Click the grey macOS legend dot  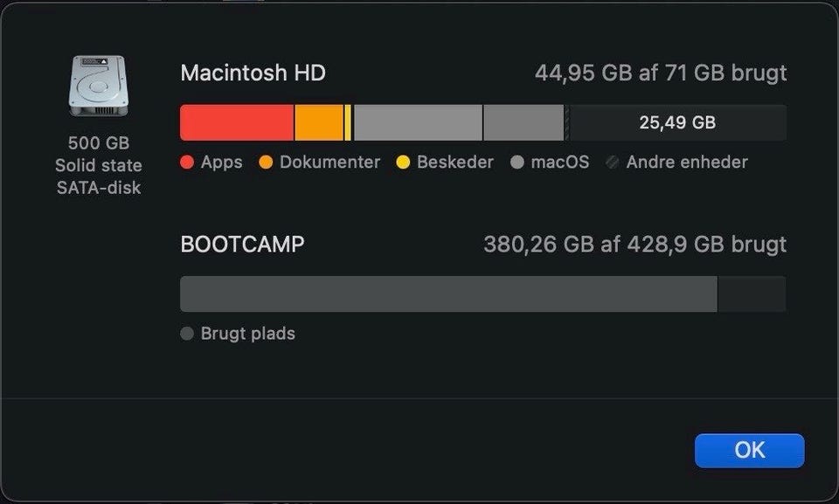pyautogui.click(x=517, y=162)
